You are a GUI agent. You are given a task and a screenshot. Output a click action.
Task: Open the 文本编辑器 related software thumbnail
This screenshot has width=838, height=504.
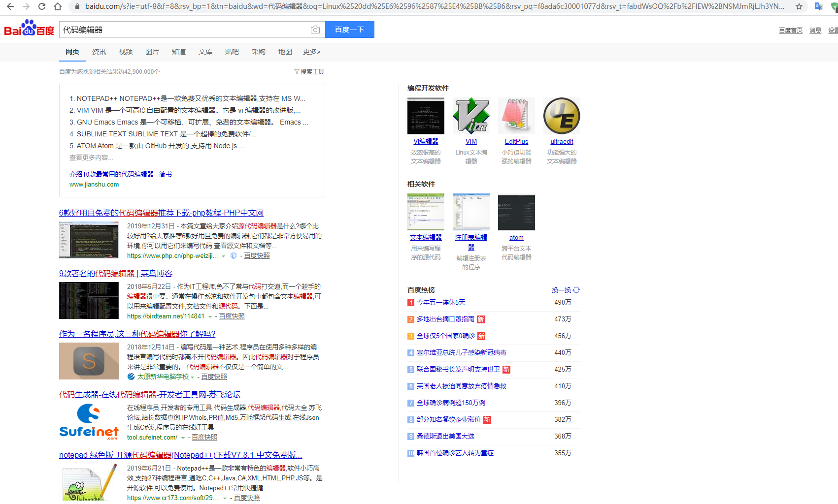click(426, 212)
